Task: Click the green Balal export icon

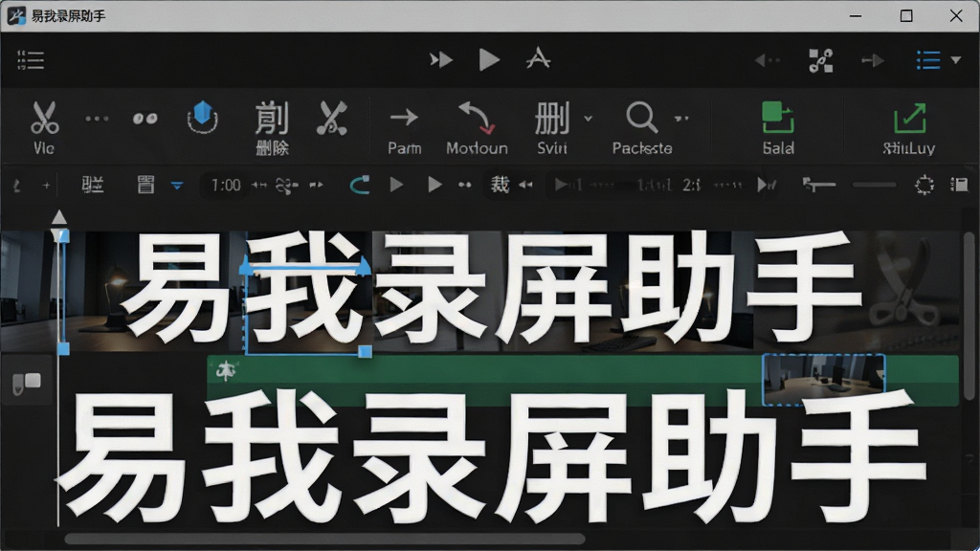Action: [x=778, y=129]
